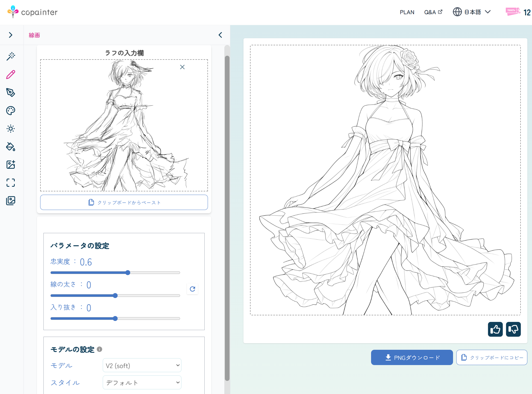Click the PNGダウンロード button

412,357
